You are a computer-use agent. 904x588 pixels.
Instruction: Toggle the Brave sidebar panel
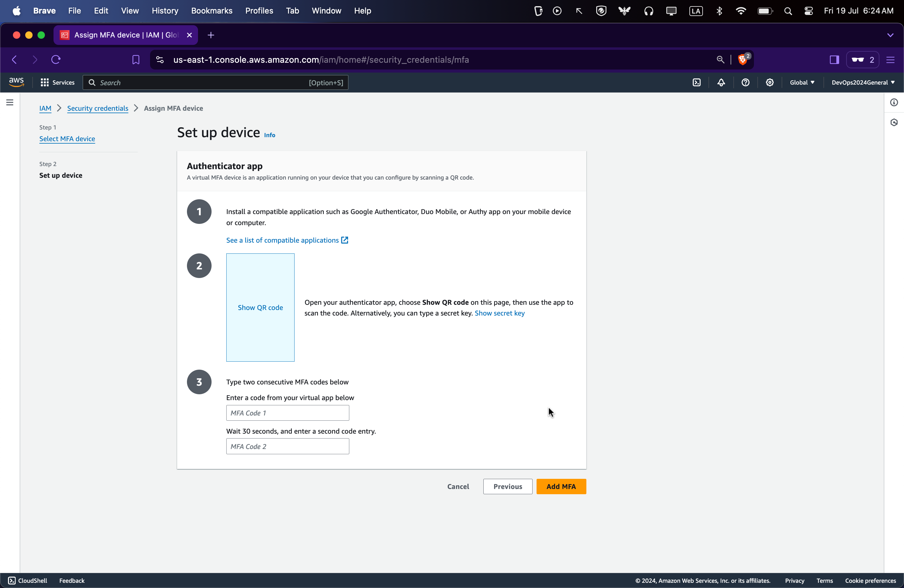pyautogui.click(x=834, y=60)
